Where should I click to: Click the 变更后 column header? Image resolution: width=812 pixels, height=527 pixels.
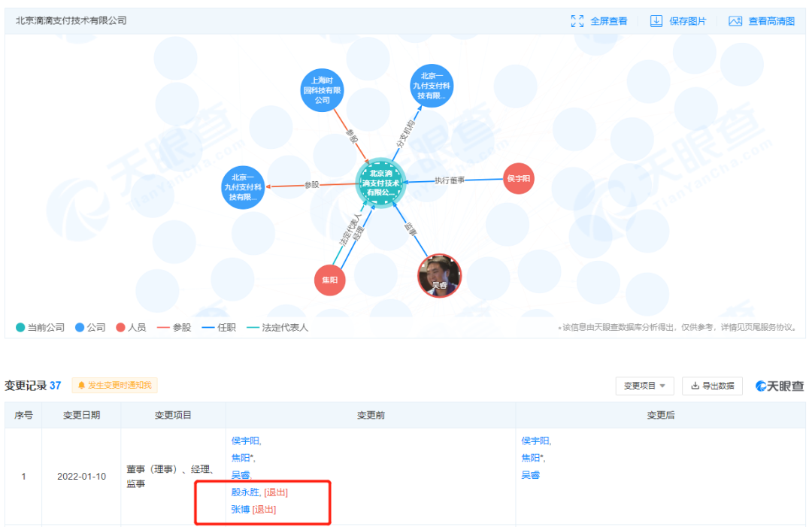point(660,415)
